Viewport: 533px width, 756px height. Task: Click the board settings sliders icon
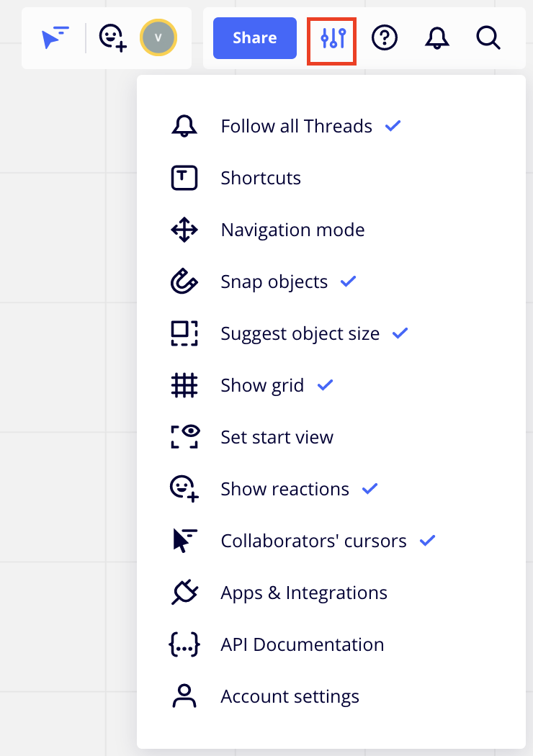click(x=332, y=38)
